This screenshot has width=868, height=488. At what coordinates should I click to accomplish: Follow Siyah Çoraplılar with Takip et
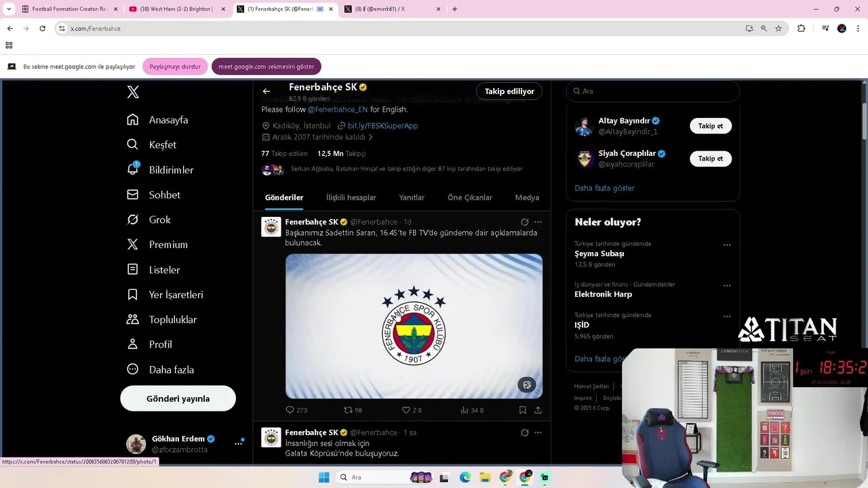pos(711,159)
